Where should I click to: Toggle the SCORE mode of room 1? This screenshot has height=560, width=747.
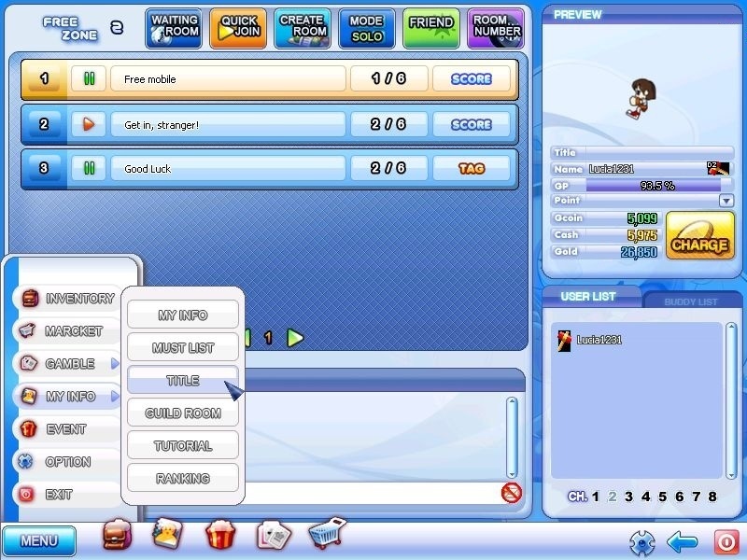472,79
